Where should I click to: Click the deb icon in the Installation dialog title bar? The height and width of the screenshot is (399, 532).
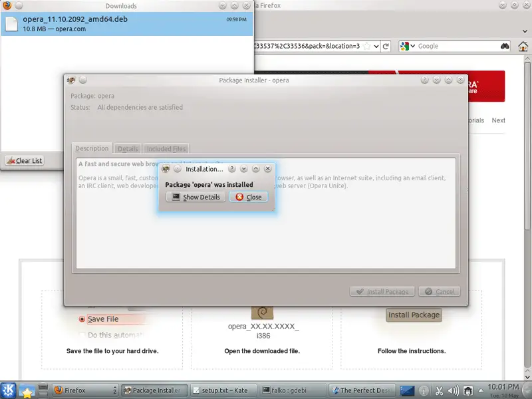tap(166, 169)
